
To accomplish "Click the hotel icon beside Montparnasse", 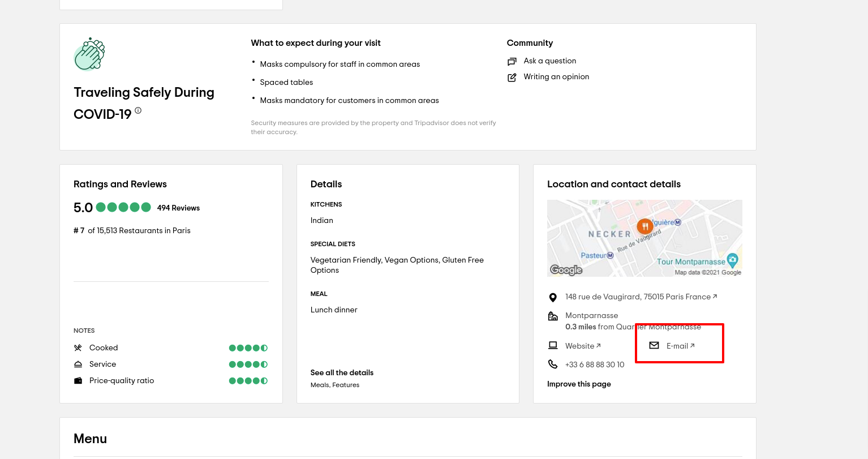I will coord(553,317).
